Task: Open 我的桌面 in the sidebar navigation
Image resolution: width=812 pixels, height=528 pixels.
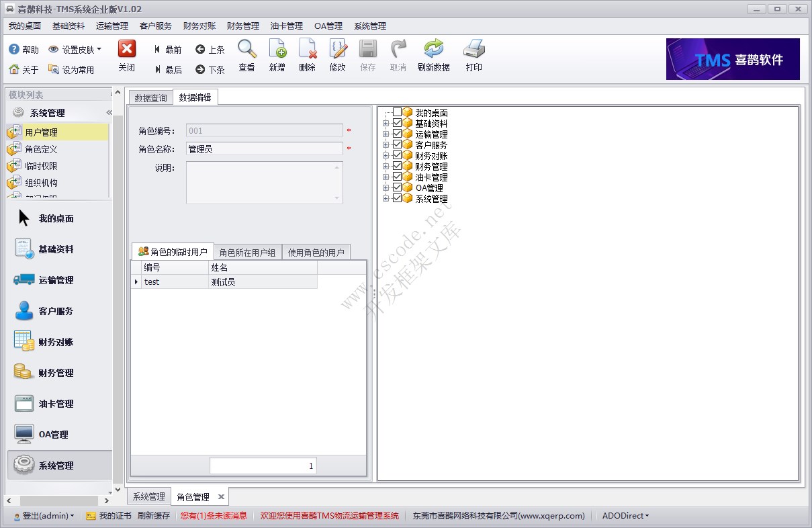Action: (60, 218)
